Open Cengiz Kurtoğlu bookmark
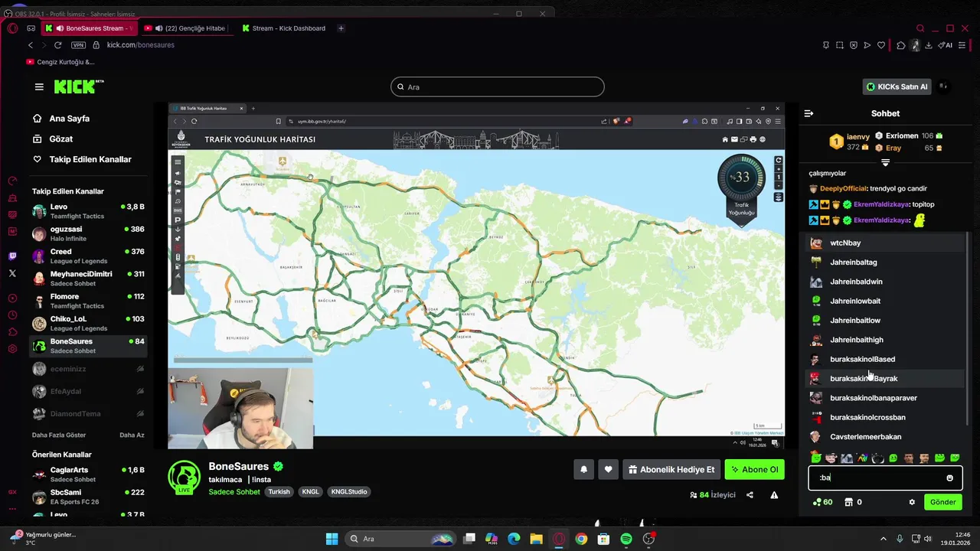This screenshot has width=980, height=551. pyautogui.click(x=60, y=62)
